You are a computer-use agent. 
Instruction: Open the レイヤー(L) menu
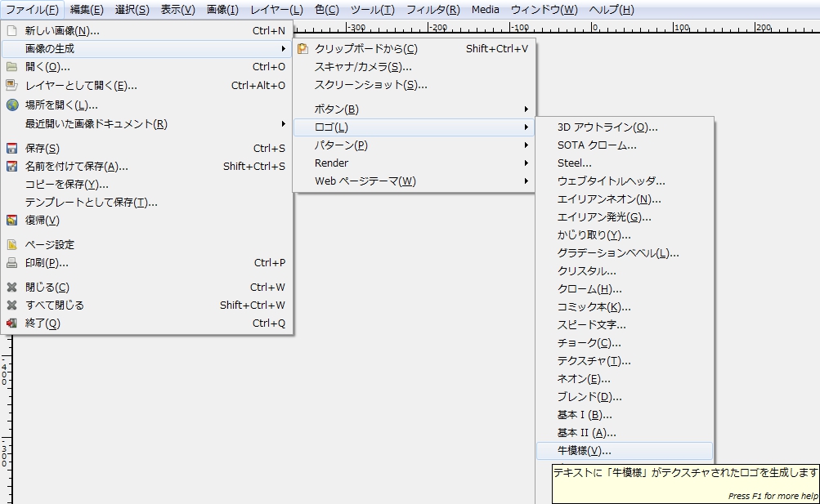pos(276,10)
